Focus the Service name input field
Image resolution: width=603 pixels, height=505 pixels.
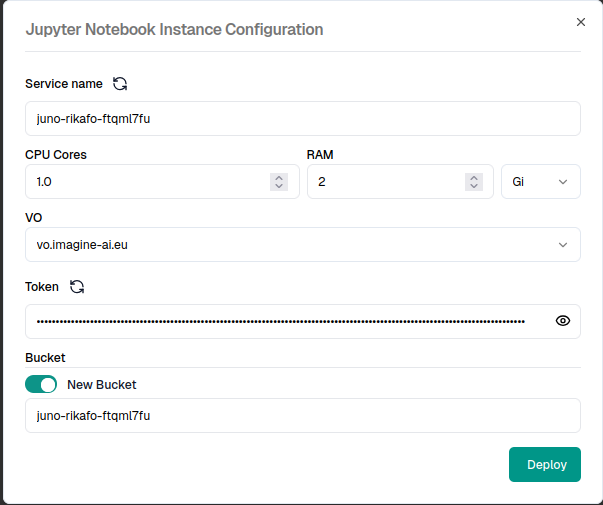pos(303,118)
